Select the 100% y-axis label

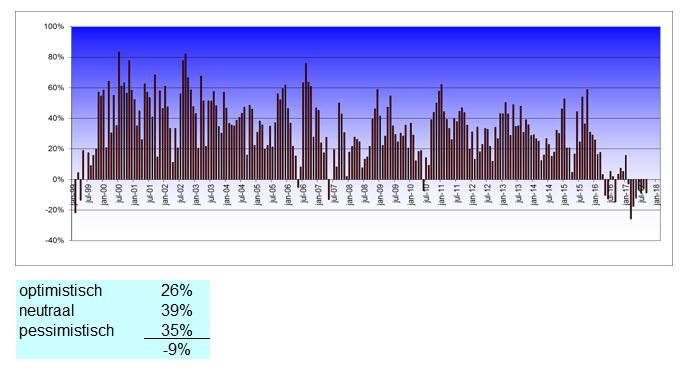[54, 27]
